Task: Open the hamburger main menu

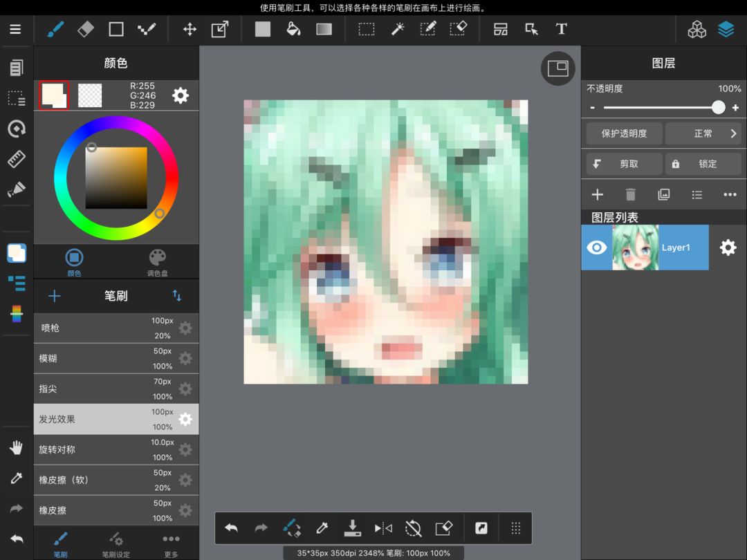Action: [15, 29]
